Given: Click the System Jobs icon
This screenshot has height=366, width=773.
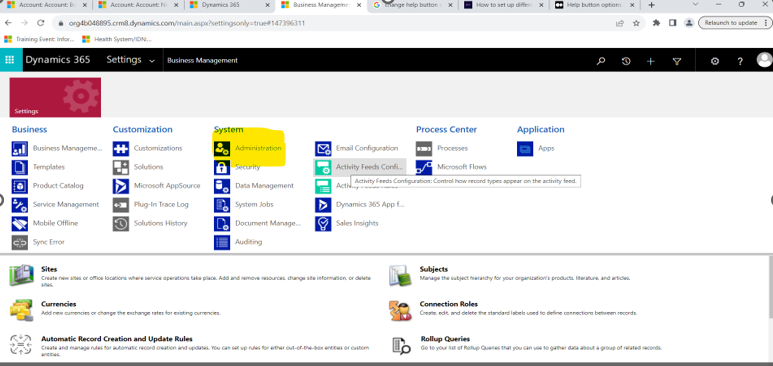Looking at the screenshot, I should 222,205.
